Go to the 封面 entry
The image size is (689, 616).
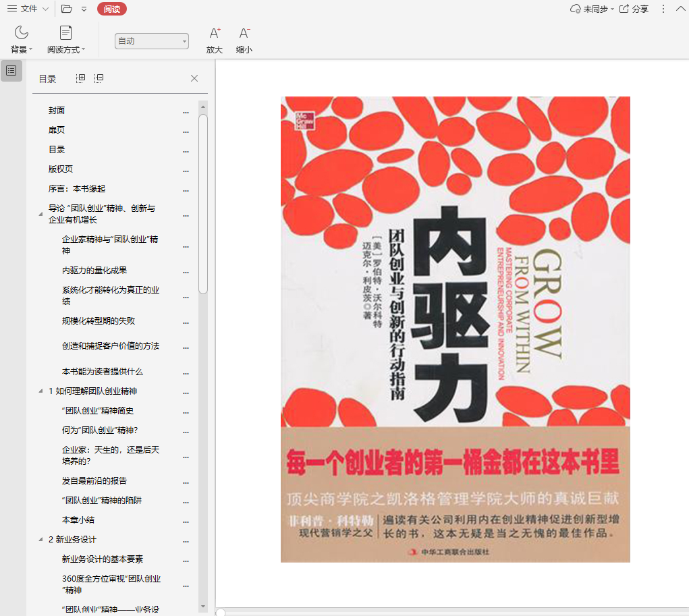click(x=57, y=110)
